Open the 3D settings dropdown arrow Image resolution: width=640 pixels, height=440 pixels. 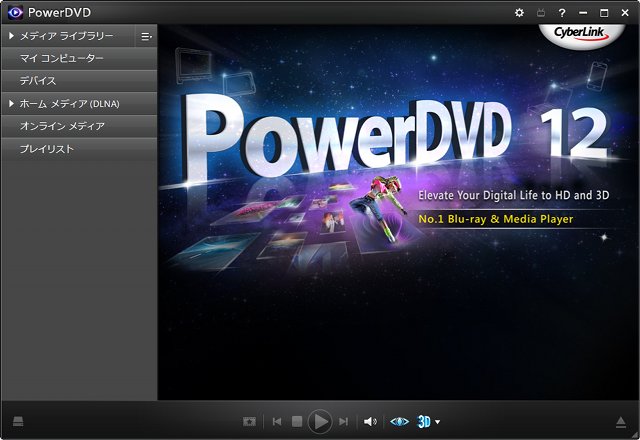click(x=438, y=422)
